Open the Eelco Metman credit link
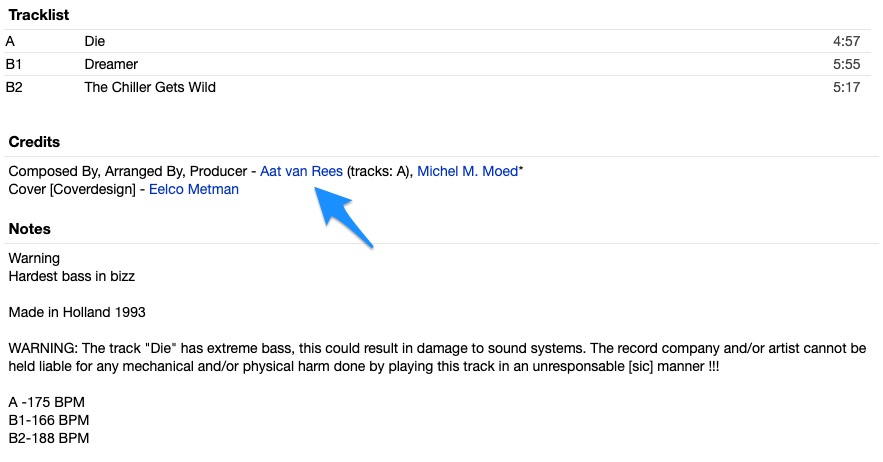Viewport: 883px width, 462px height. (x=194, y=189)
